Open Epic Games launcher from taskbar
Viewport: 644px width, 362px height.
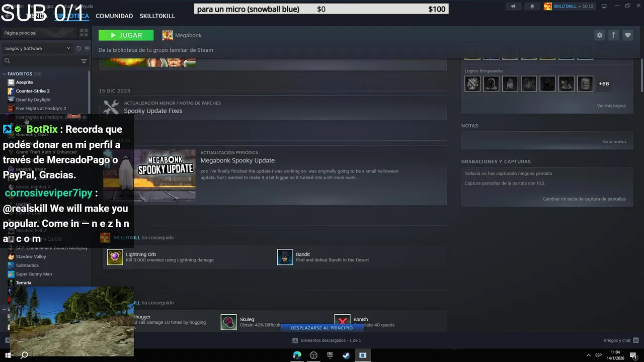tap(330, 355)
